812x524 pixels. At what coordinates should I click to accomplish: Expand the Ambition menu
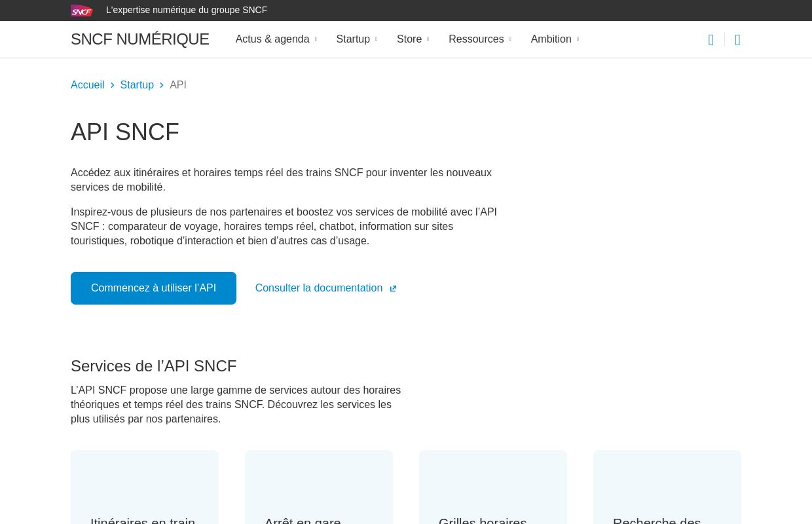click(555, 39)
